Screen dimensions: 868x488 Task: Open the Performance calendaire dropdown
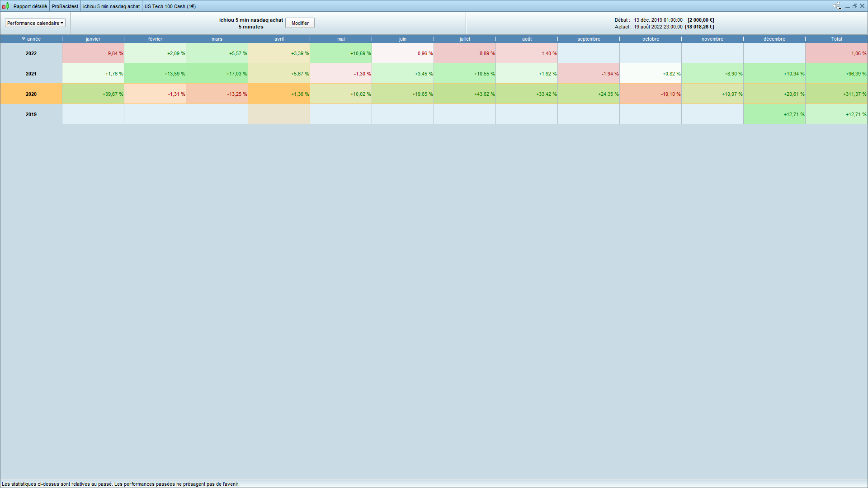pyautogui.click(x=35, y=23)
